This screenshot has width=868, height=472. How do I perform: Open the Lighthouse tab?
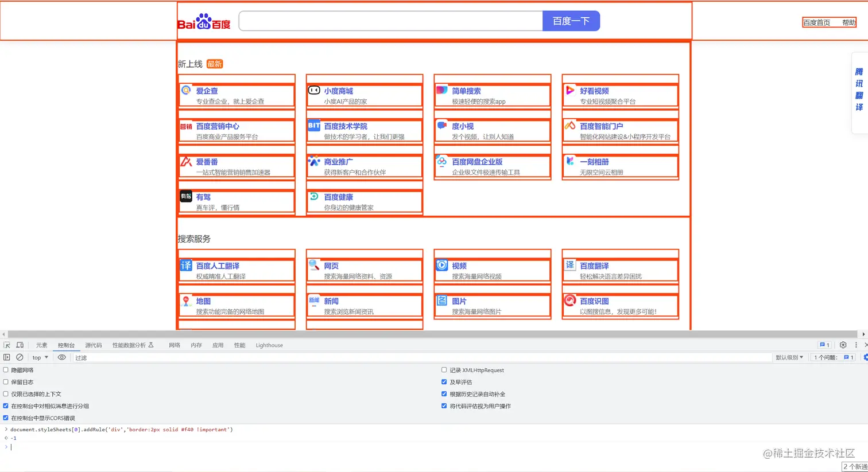pos(269,345)
